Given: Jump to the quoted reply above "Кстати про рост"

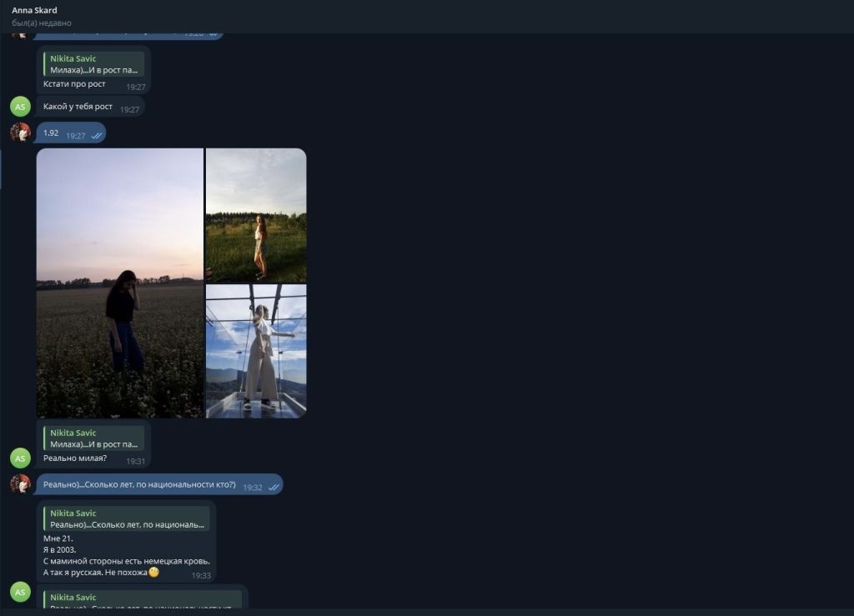Looking at the screenshot, I should pyautogui.click(x=93, y=65).
